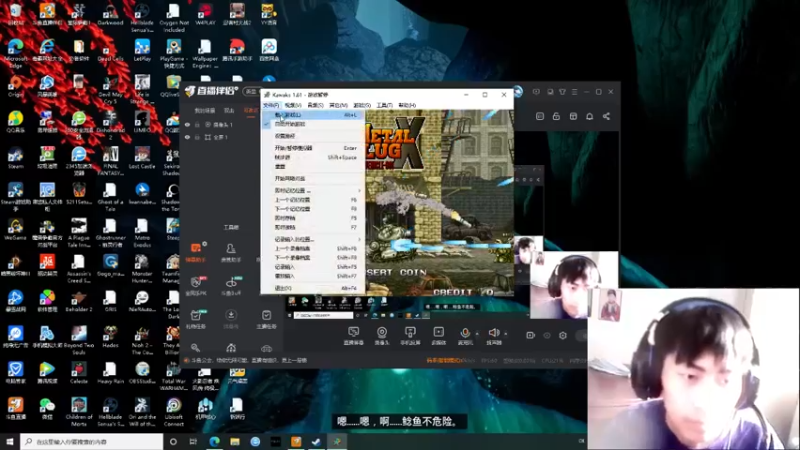Screen dimensions: 800x450
Task: Open the Tools menu in Kawaks
Action: click(384, 105)
